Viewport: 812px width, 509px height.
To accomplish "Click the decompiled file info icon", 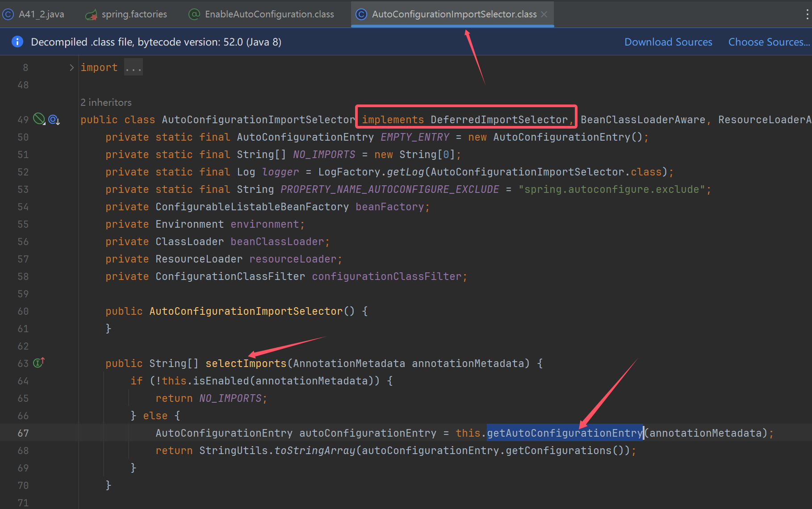I will [17, 42].
